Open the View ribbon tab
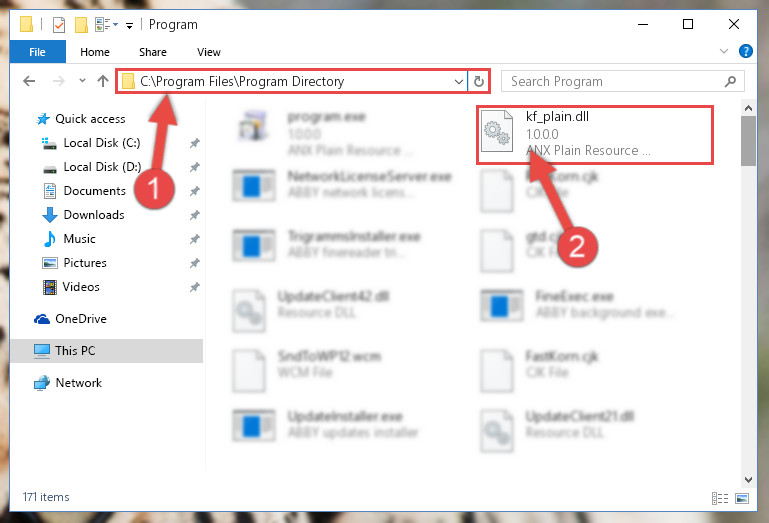 [208, 52]
